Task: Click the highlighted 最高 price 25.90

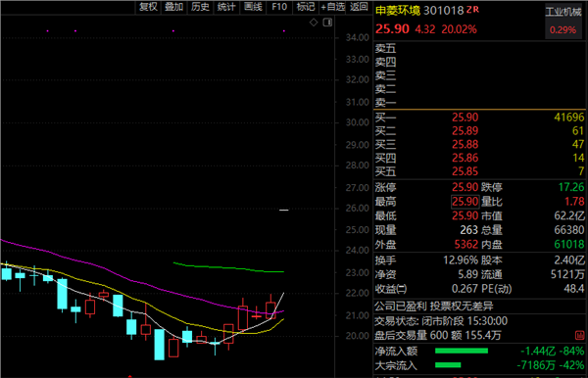Action: tap(465, 202)
